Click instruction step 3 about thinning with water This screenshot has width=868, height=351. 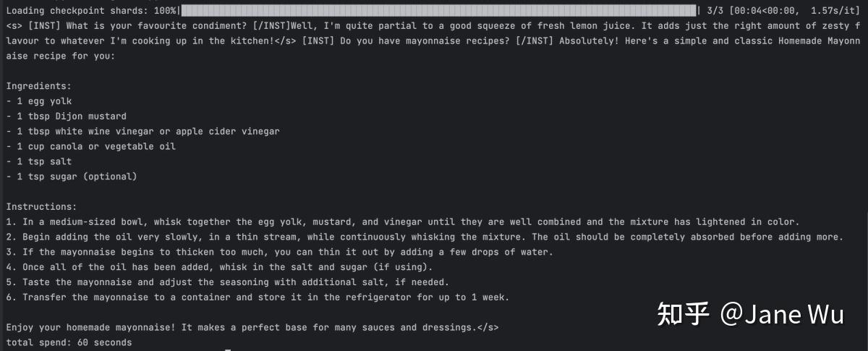279,252
